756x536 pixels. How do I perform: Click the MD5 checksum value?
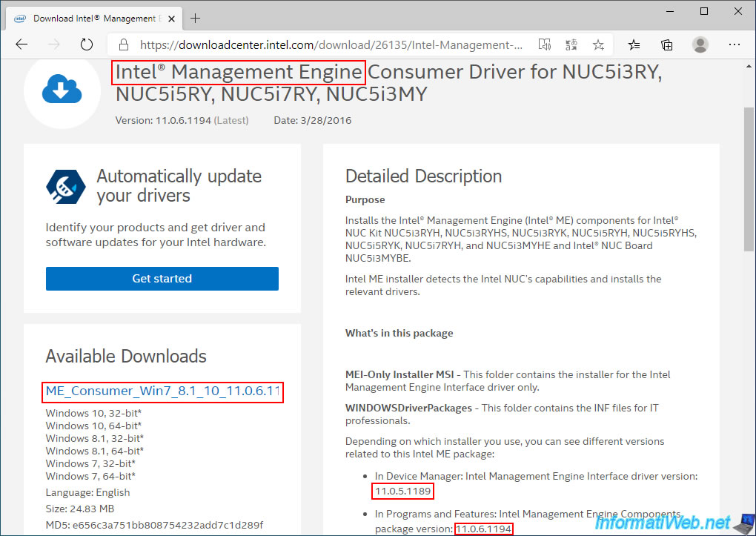click(x=168, y=525)
